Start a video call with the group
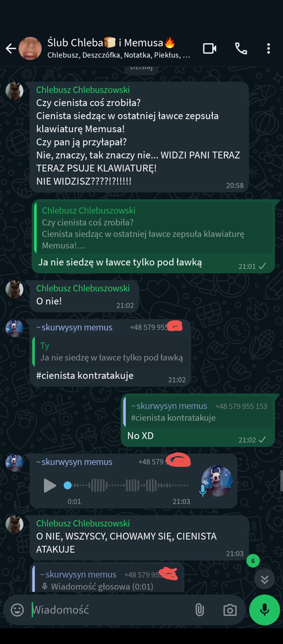 pos(210,49)
